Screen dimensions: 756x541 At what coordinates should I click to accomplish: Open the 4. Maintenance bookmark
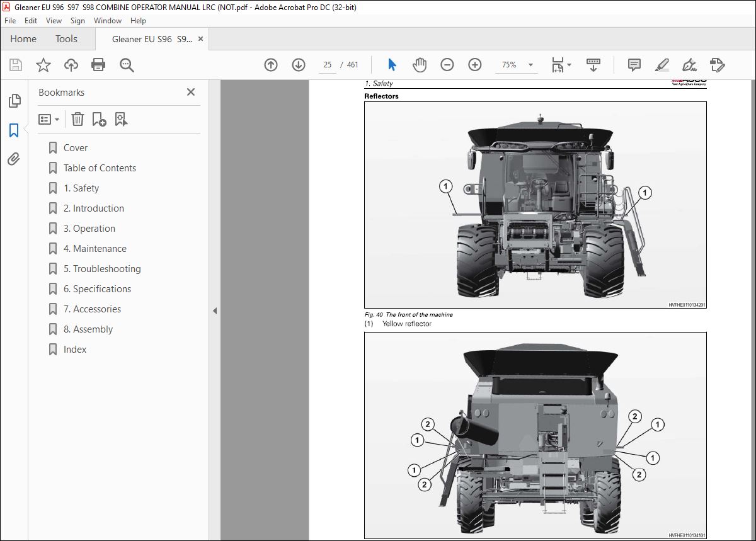95,249
